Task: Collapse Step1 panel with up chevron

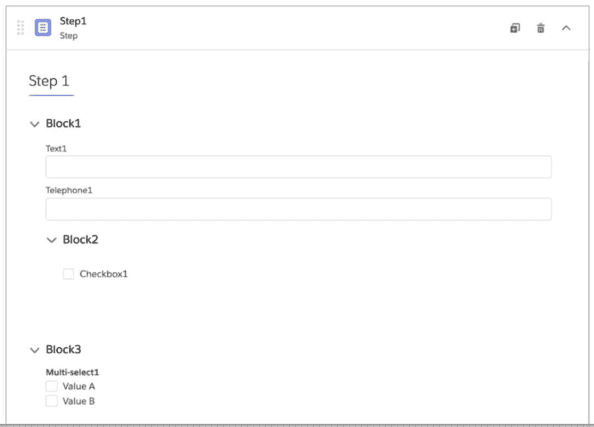Action: point(566,28)
